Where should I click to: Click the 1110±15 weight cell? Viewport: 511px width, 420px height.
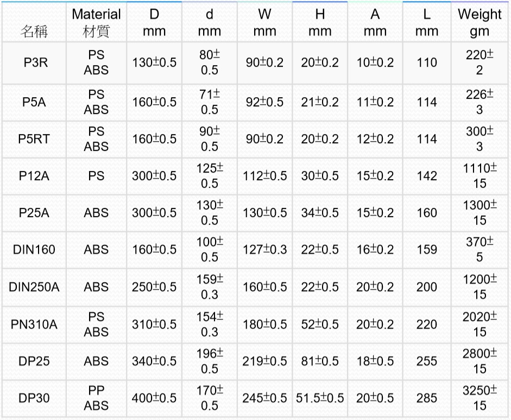click(x=480, y=176)
